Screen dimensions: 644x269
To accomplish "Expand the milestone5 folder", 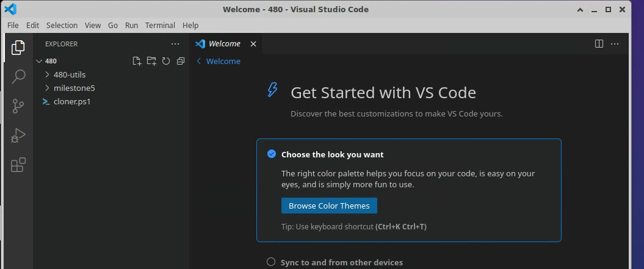I will pos(47,88).
